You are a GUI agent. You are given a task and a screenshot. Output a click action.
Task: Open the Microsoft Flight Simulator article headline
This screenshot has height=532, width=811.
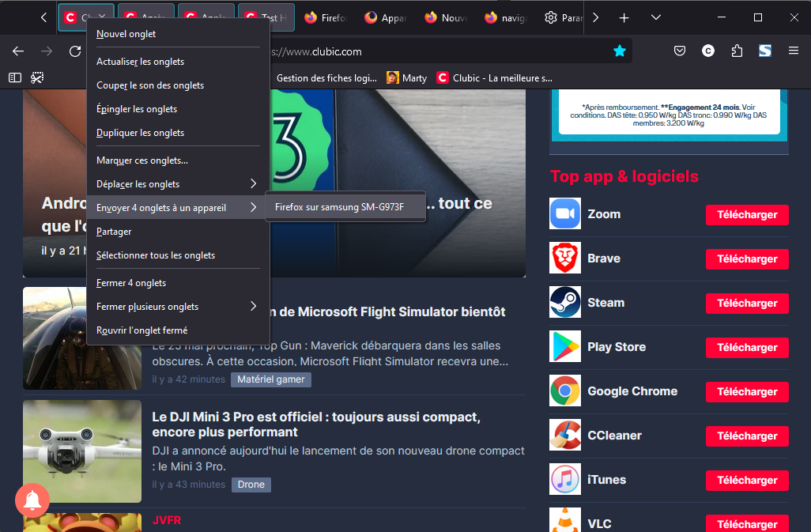pyautogui.click(x=388, y=311)
